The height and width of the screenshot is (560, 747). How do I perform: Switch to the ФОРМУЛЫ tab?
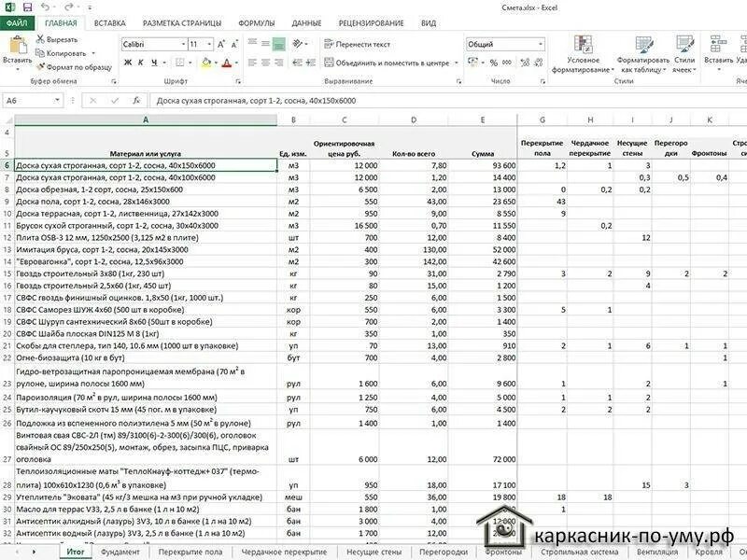tap(256, 22)
